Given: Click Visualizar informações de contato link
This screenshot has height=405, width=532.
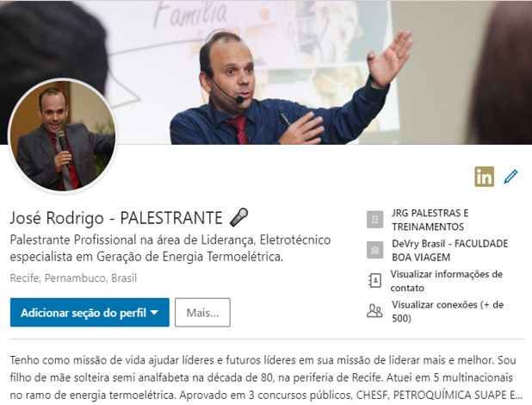Looking at the screenshot, I should point(447,281).
